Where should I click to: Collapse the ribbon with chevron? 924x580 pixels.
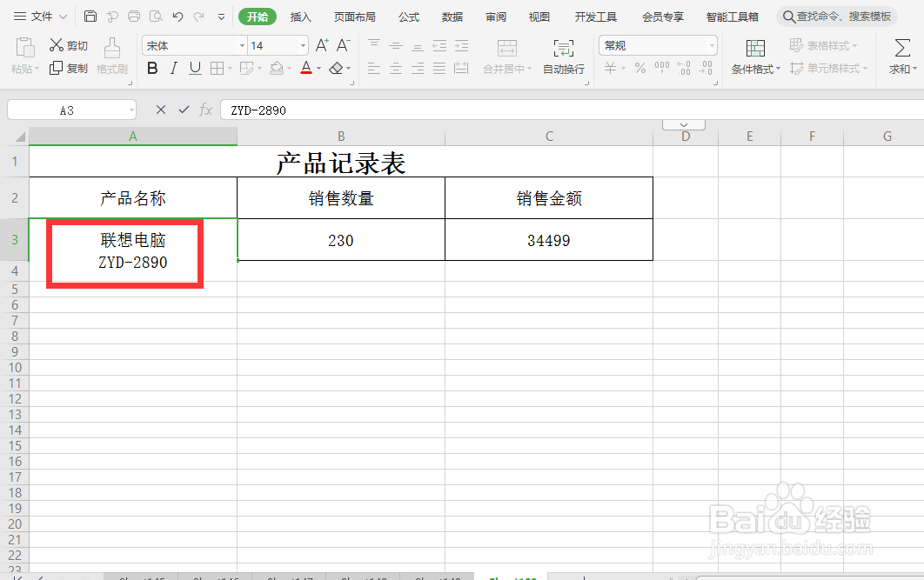[x=684, y=125]
